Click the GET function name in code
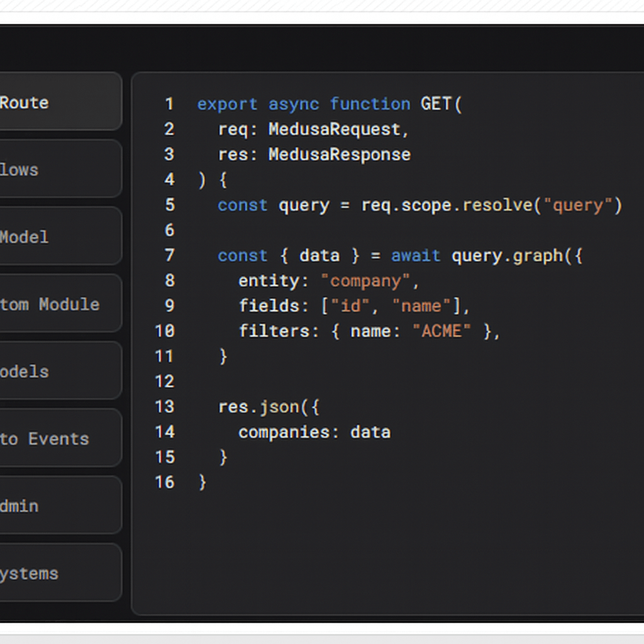The height and width of the screenshot is (644, 644). click(435, 104)
